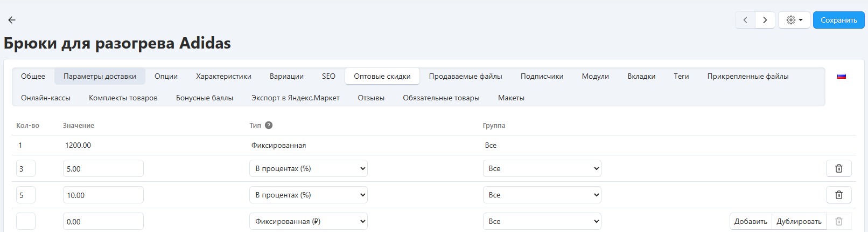Screen dimensions: 868x232
Task: Focus the value field containing 10.00
Action: (x=103, y=195)
